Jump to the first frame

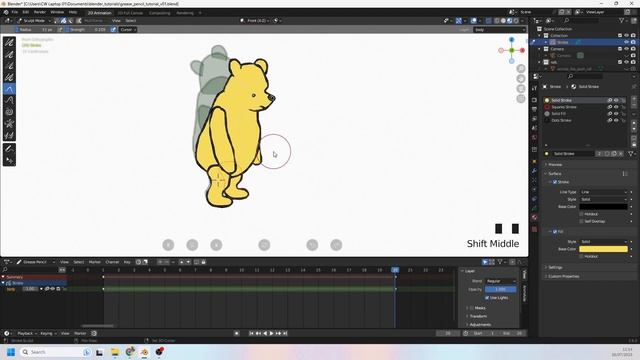click(251, 333)
